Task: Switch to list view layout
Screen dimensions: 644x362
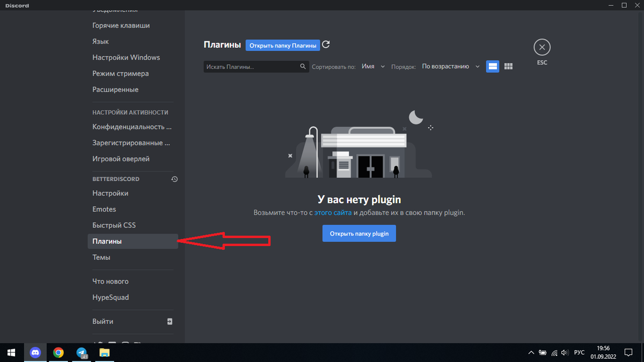Action: pos(492,66)
